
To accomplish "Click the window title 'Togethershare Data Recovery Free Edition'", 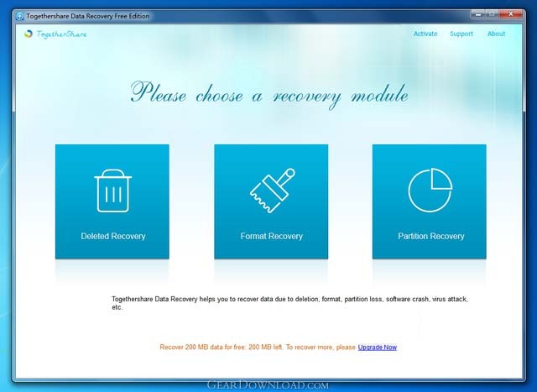I will point(87,16).
